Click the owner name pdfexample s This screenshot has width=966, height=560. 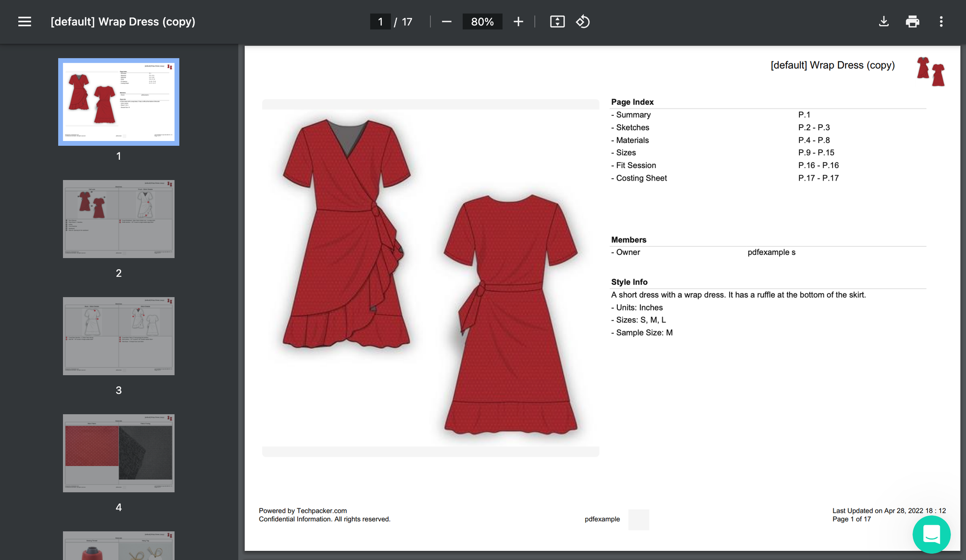coord(771,252)
